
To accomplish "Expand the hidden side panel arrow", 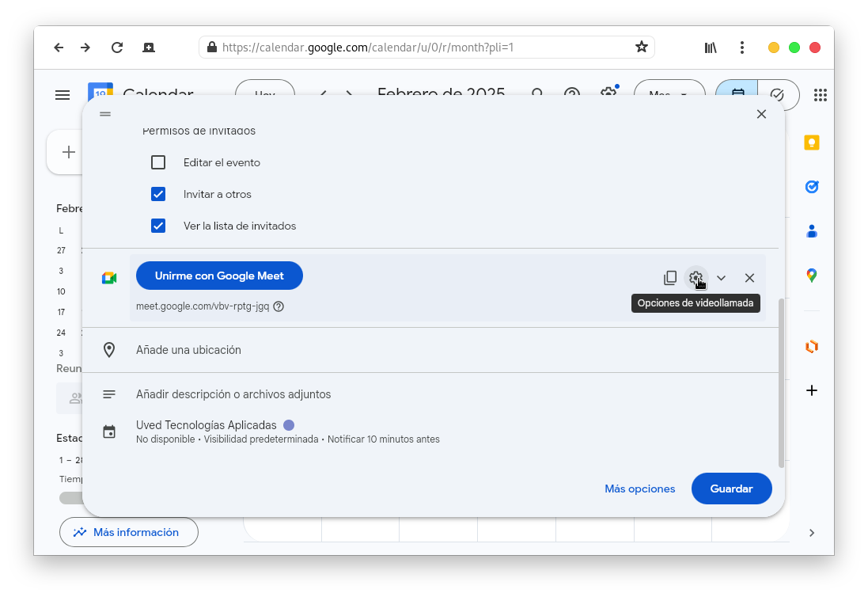I will pos(811,533).
